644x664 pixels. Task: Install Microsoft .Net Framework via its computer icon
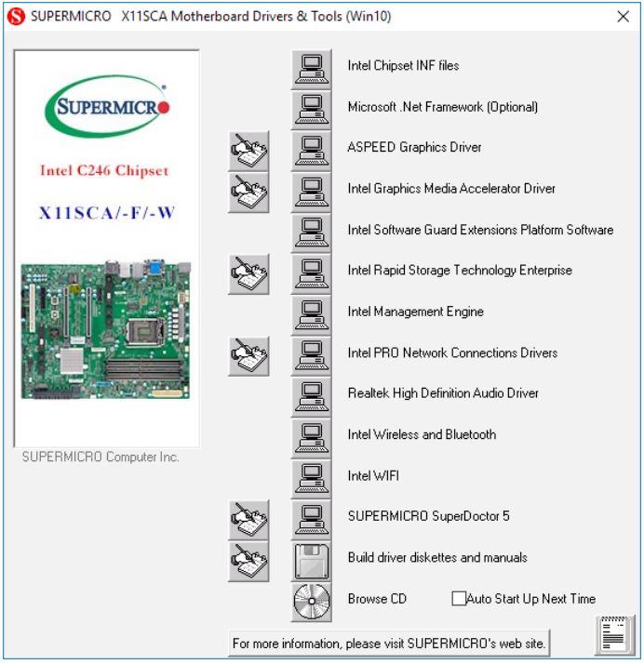click(x=312, y=110)
